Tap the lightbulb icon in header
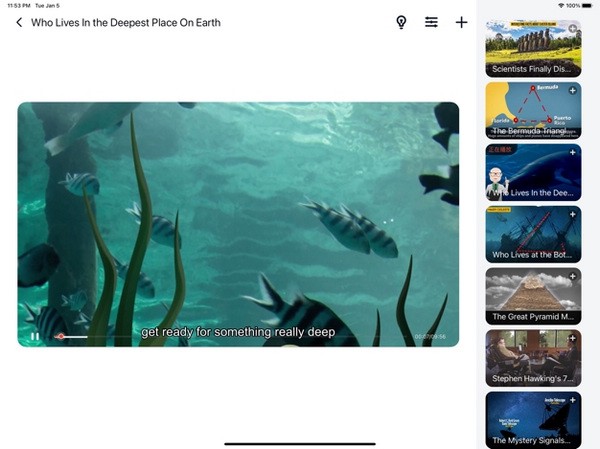 click(x=401, y=22)
